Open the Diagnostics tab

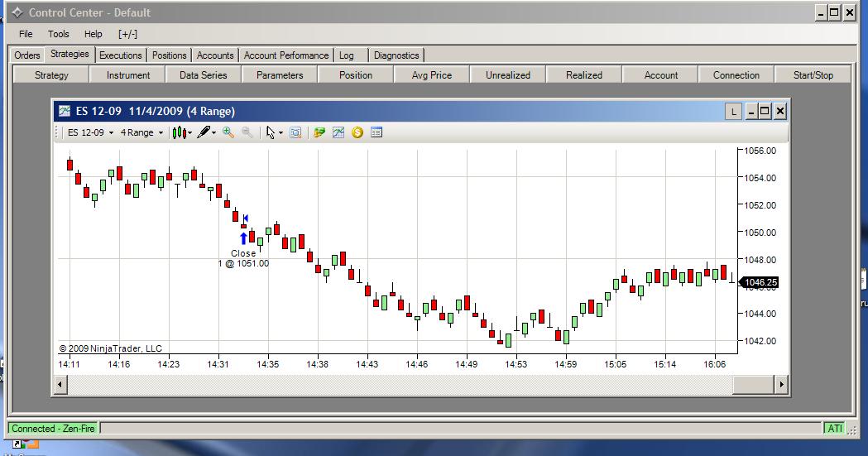pos(396,55)
